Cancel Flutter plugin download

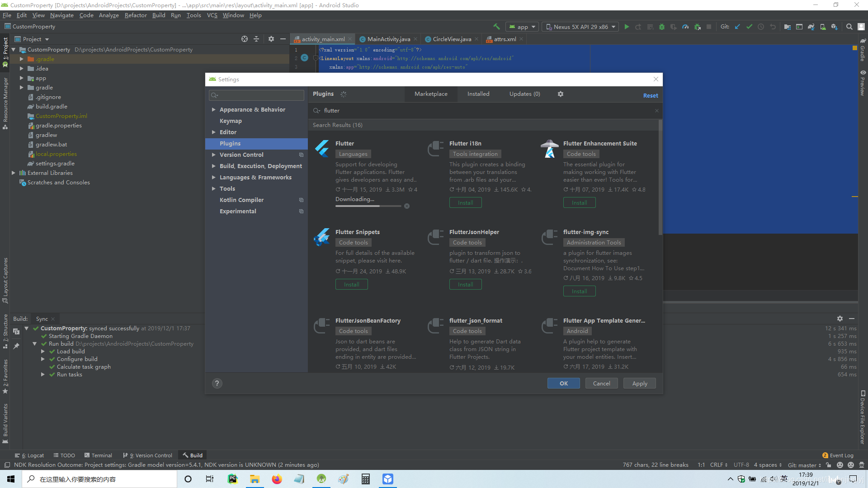coord(407,206)
